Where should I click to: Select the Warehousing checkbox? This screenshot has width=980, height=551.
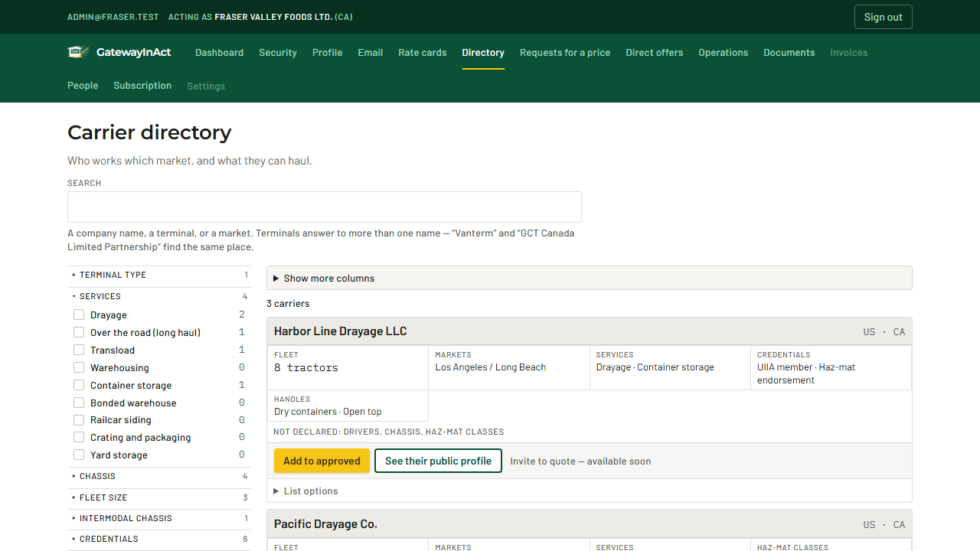[79, 367]
